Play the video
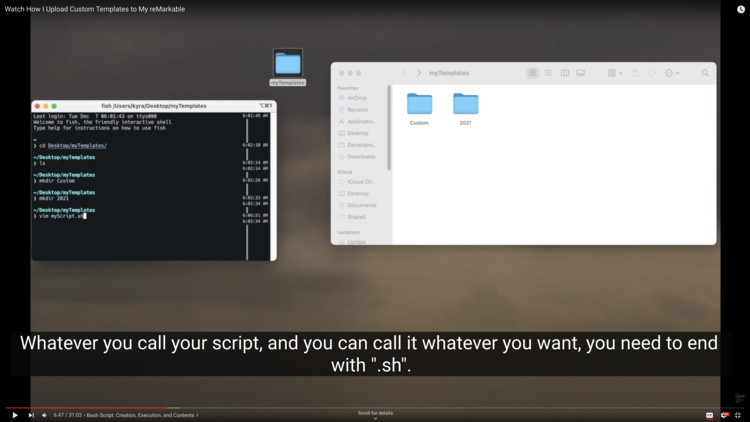The image size is (750, 422). [15, 415]
